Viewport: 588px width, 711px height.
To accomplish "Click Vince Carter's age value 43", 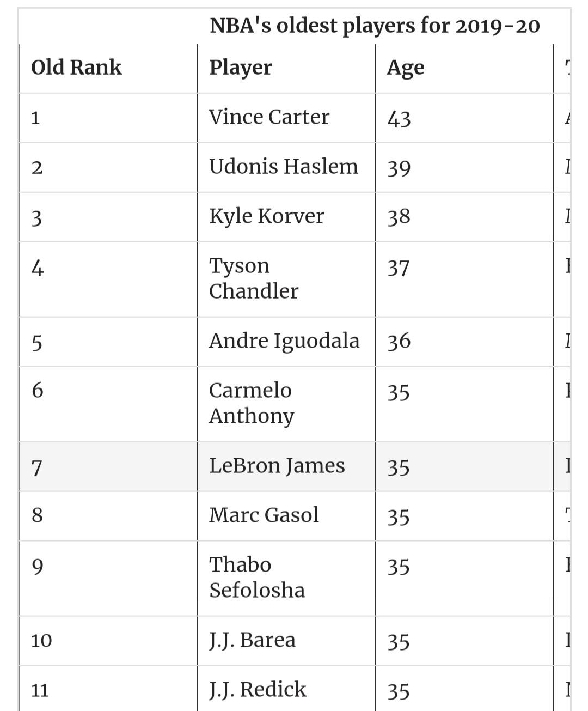I will pyautogui.click(x=399, y=119).
